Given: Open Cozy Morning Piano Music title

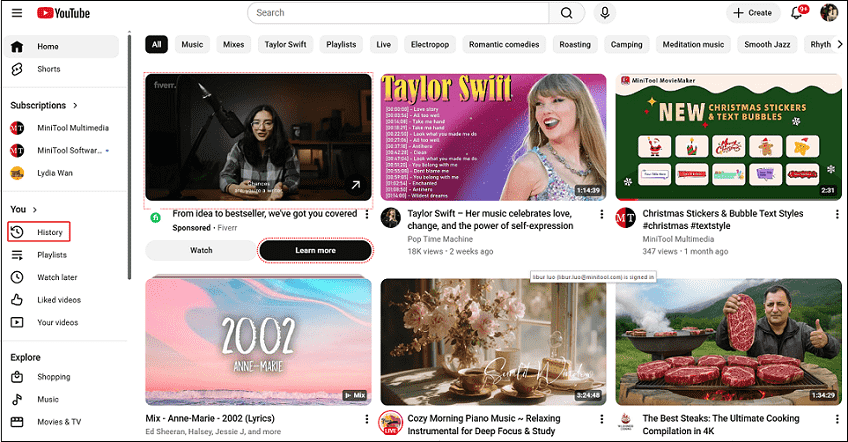Looking at the screenshot, I should 483,425.
